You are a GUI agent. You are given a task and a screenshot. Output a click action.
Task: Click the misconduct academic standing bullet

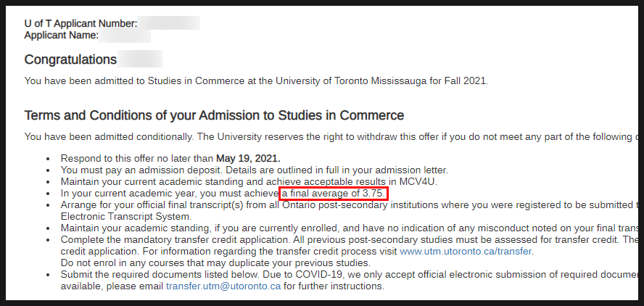tap(349, 228)
